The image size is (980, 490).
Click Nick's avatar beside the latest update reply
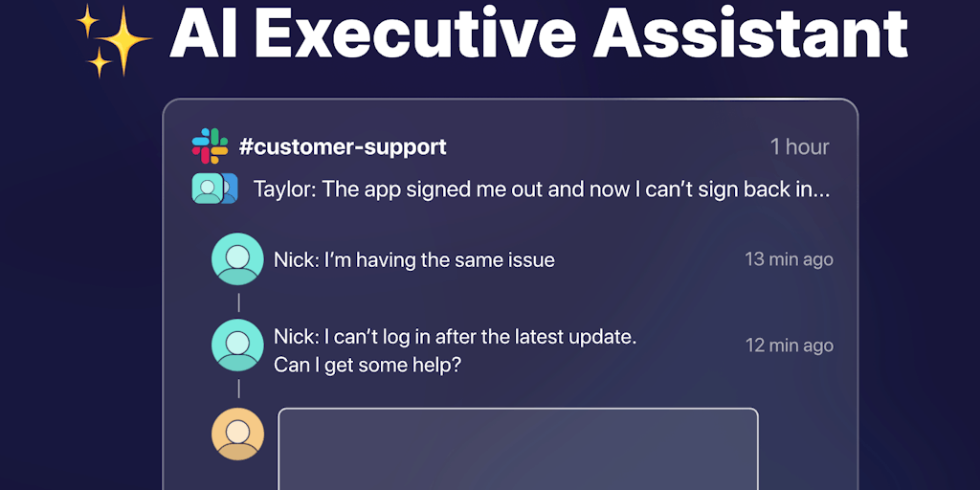pos(237,345)
